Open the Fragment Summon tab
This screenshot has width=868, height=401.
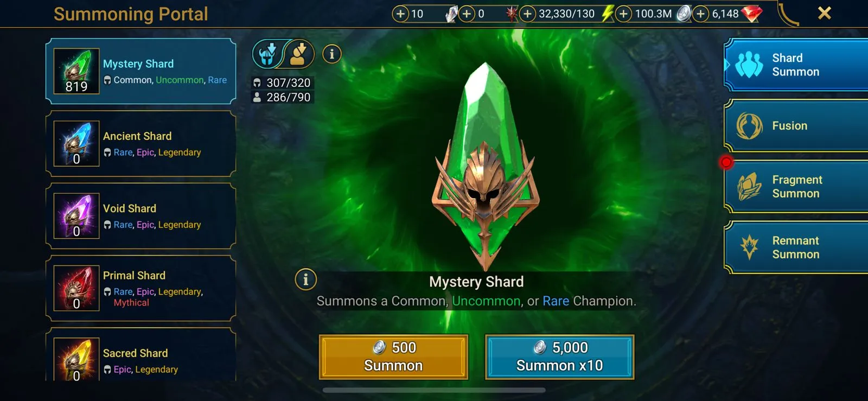click(796, 186)
